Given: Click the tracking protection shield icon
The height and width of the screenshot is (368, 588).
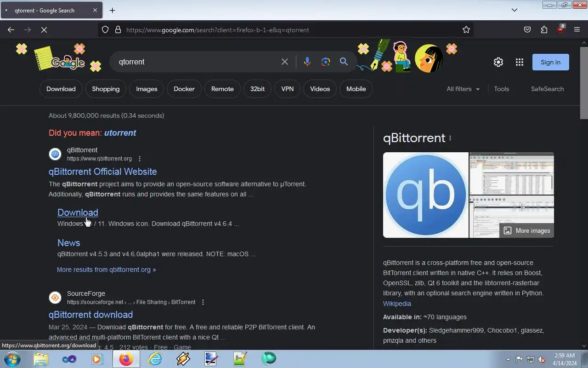Looking at the screenshot, I should pos(105,30).
